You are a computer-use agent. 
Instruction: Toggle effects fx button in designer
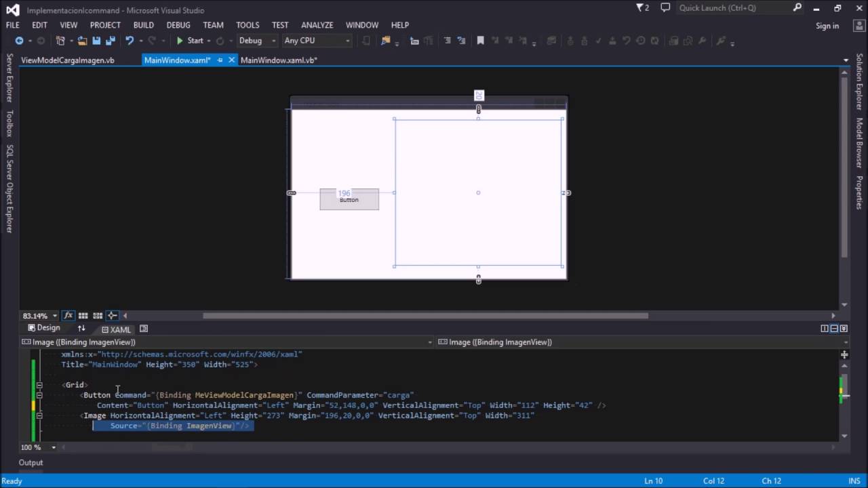68,316
